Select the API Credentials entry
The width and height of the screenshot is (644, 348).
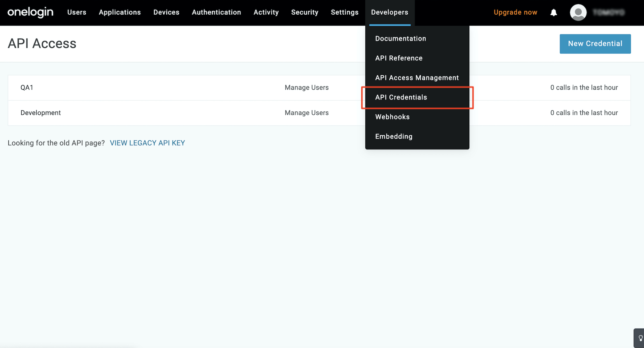tap(401, 97)
